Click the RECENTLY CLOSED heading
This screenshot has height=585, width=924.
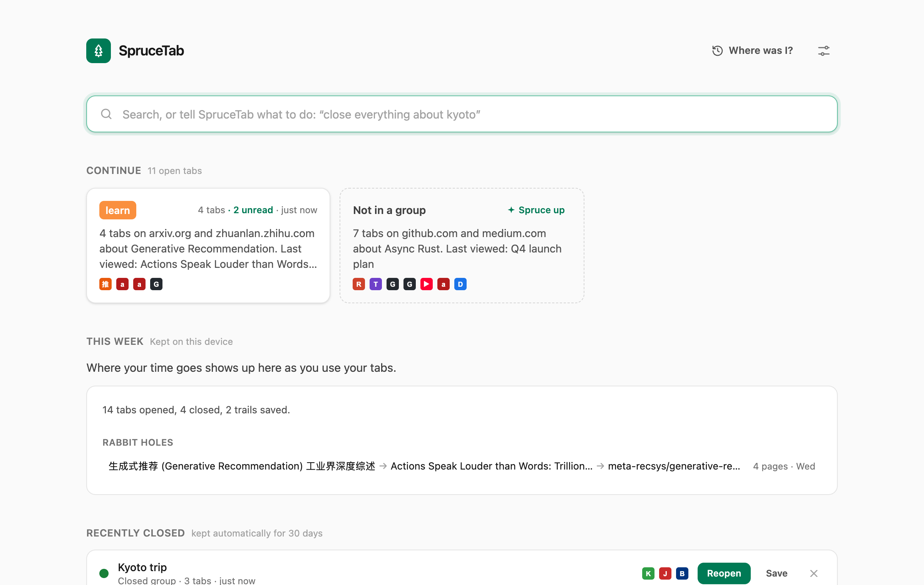coord(136,533)
